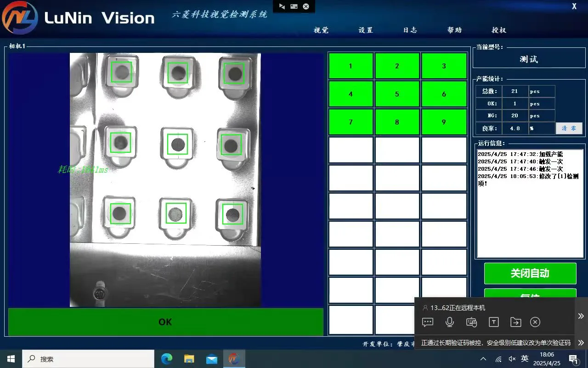Open the Mail app on the taskbar
Screen dimensions: 588x368
click(212, 359)
